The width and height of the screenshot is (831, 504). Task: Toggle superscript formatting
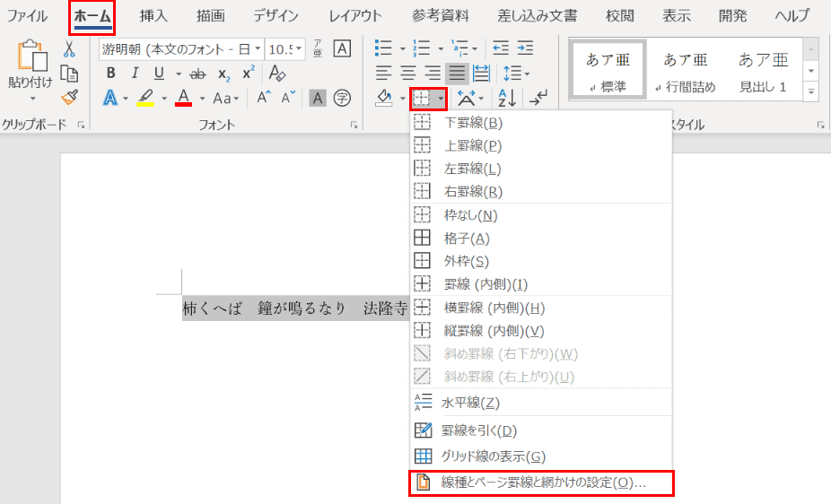click(249, 73)
